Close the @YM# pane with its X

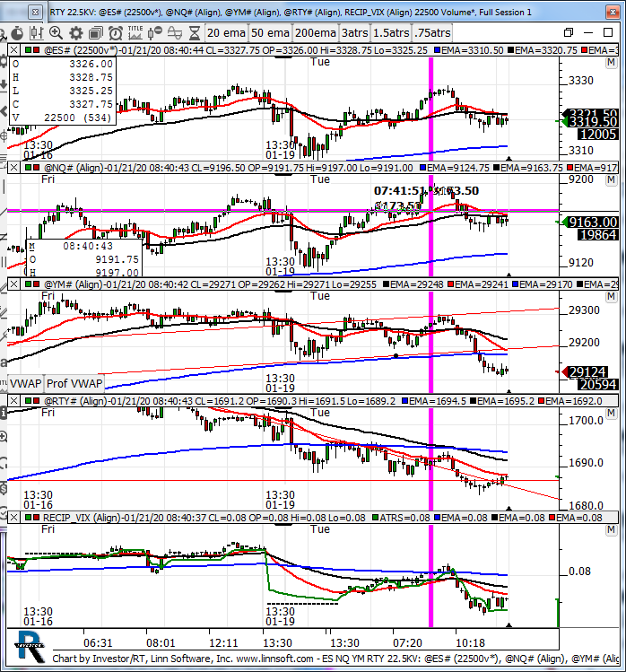pyautogui.click(x=13, y=284)
